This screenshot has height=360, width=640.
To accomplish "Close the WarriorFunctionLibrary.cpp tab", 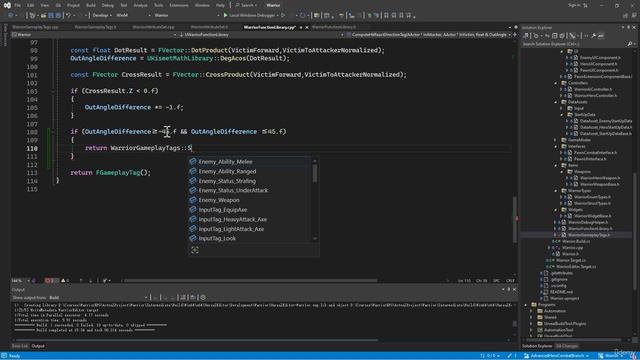I will click(x=307, y=27).
